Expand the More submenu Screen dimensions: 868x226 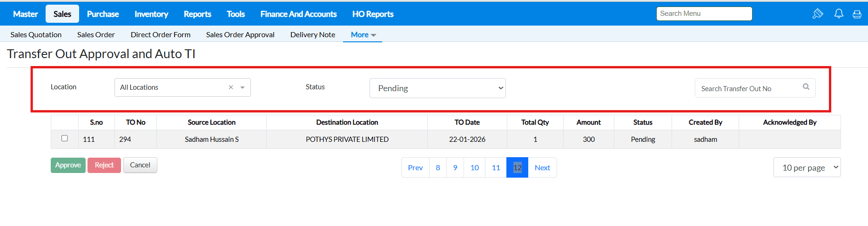[363, 35]
